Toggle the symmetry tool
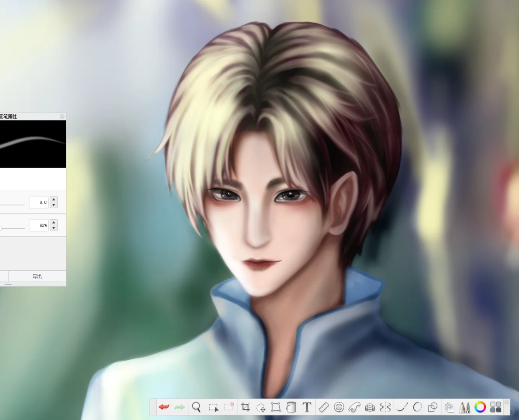Image resolution: width=519 pixels, height=420 pixels. pyautogui.click(x=385, y=407)
